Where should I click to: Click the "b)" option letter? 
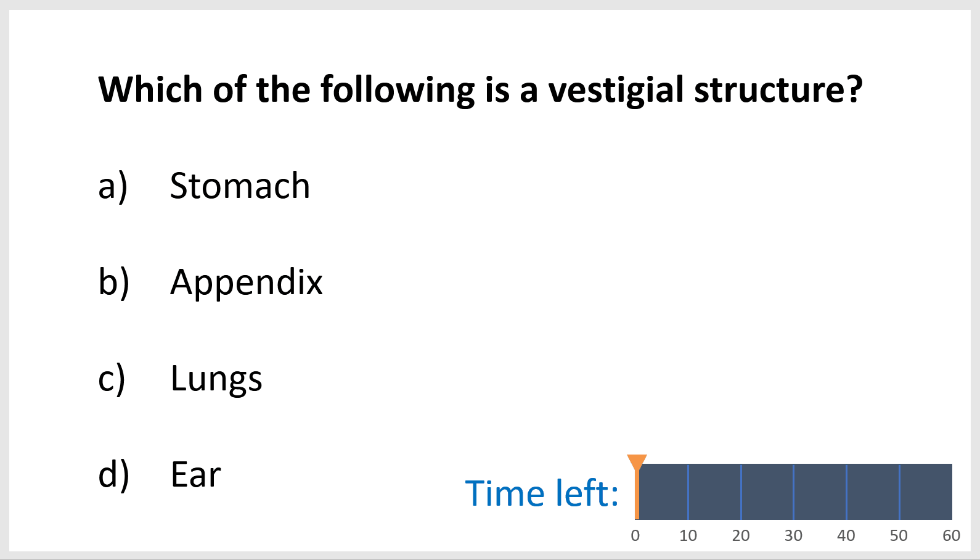click(113, 282)
